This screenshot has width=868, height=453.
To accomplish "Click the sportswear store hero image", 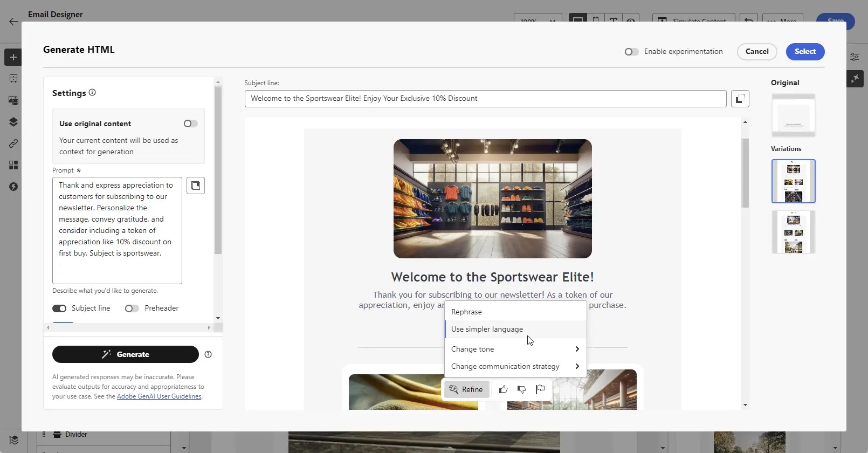I will tap(492, 198).
